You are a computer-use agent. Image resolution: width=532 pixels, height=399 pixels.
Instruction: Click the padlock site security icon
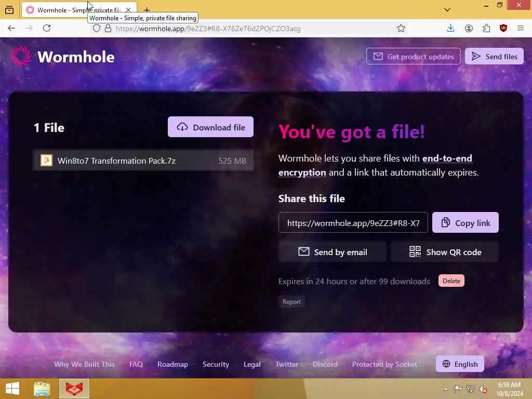(x=108, y=28)
